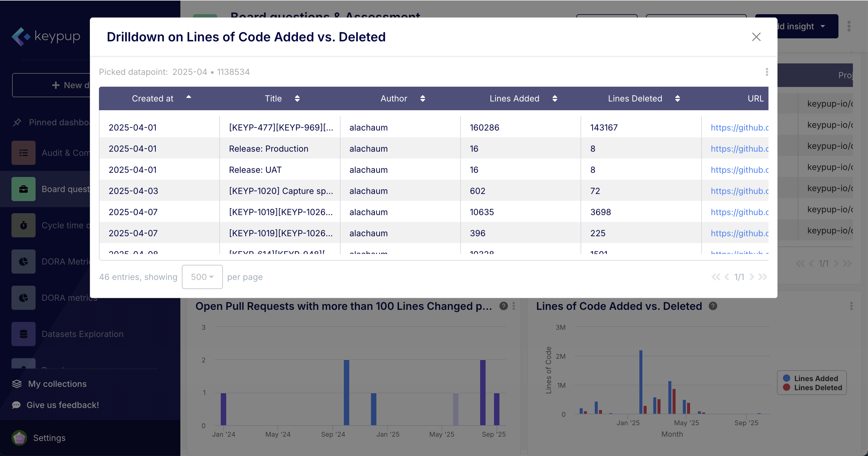Open GitHub link for KEYP-1020 row
The image size is (868, 456).
739,191
